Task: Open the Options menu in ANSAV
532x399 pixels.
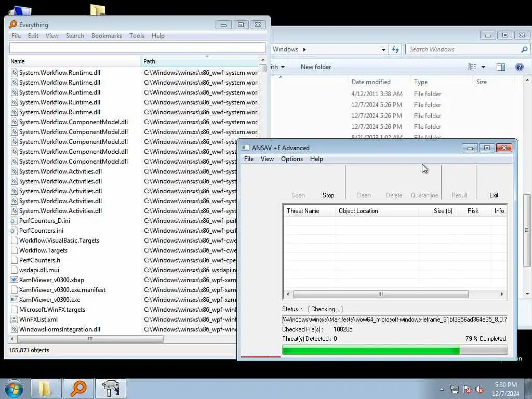Action: click(292, 159)
